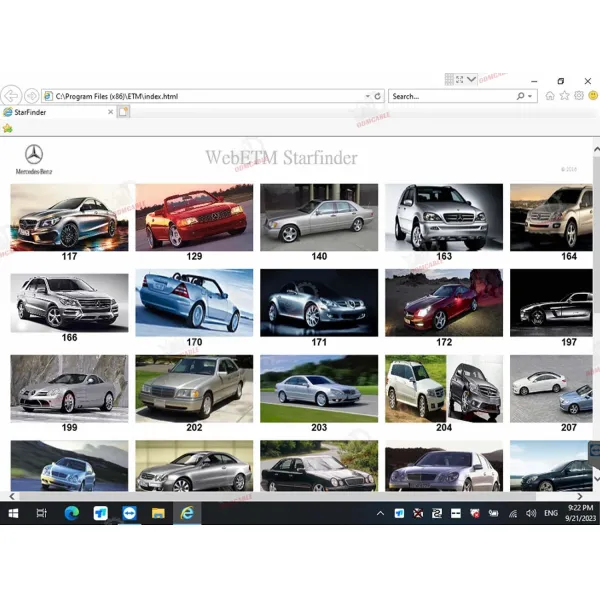600x600 pixels.
Task: Open Favorites star icon in toolbar
Action: 564,96
